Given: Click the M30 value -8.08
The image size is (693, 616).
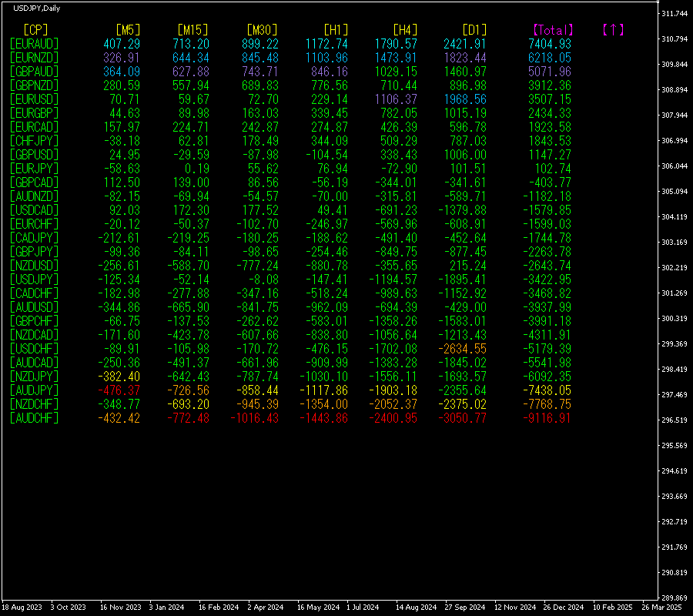Looking at the screenshot, I should (x=263, y=280).
